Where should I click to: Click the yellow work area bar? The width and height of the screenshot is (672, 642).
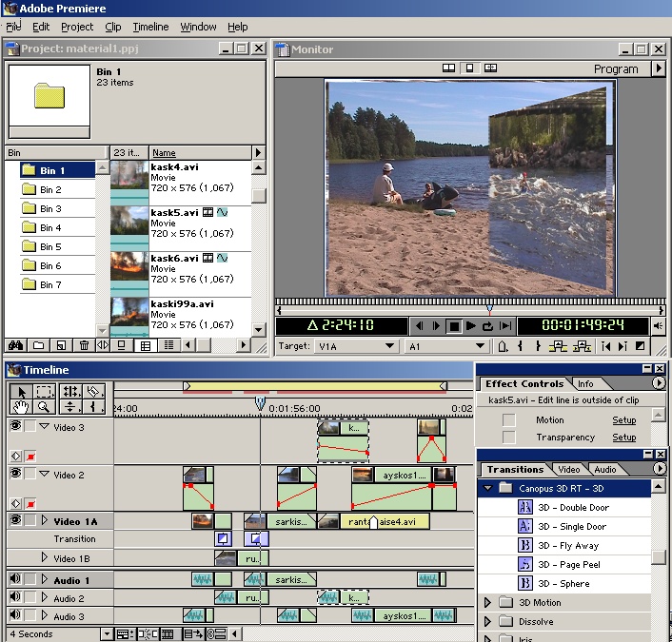[x=315, y=386]
